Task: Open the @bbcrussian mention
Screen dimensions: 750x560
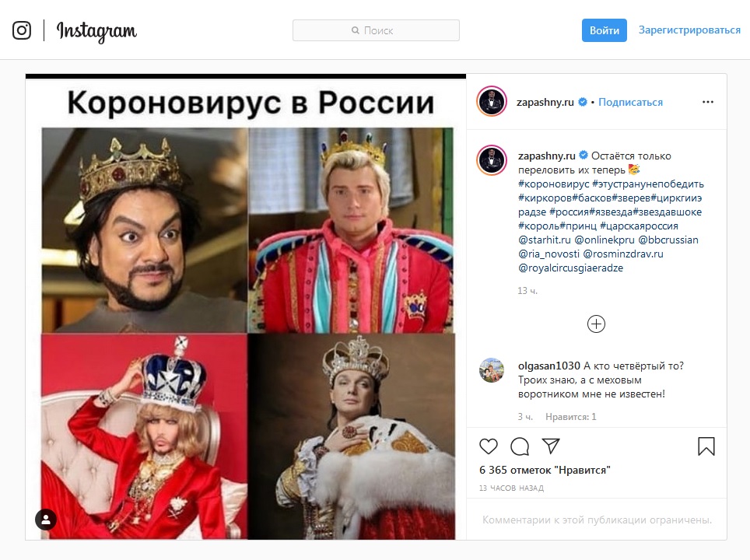Action: tap(668, 240)
